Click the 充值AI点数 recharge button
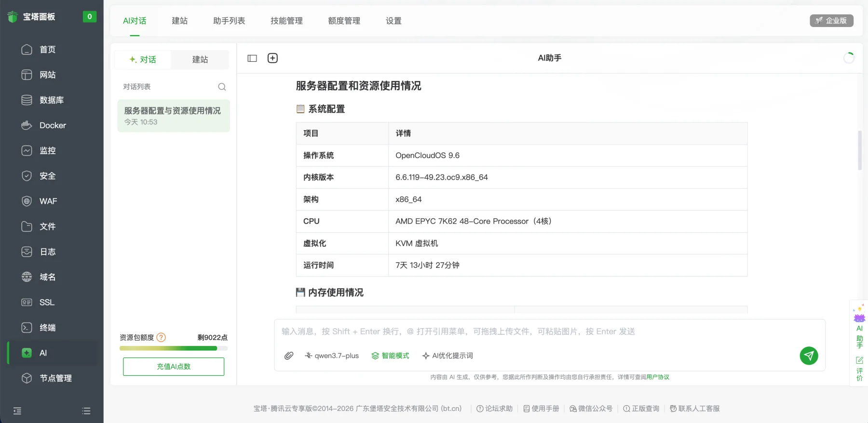Image resolution: width=868 pixels, height=423 pixels. pos(174,367)
